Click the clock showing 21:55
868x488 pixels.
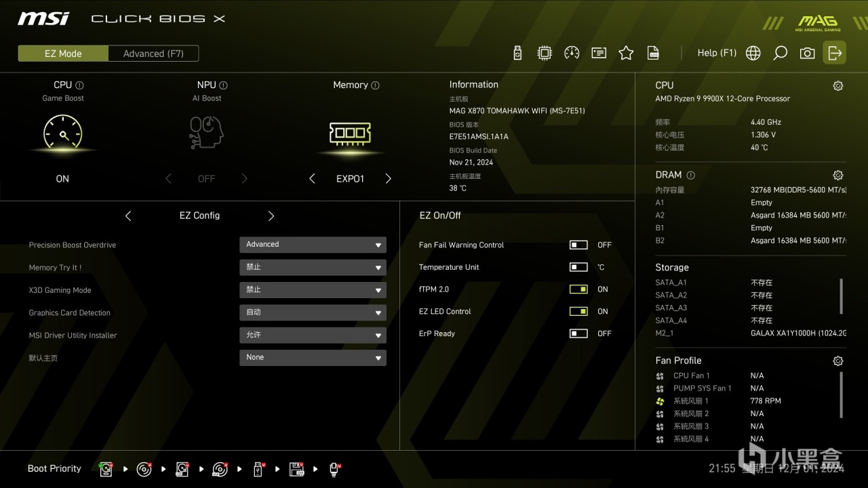pos(722,468)
